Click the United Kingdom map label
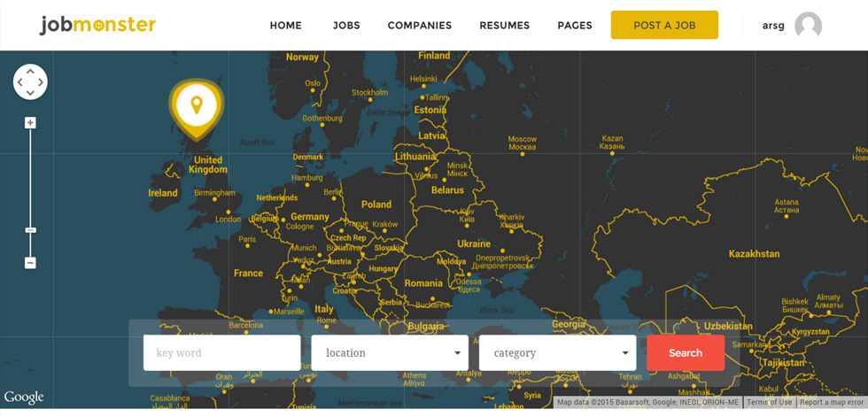Viewport: 868px width, 417px height. [x=208, y=165]
